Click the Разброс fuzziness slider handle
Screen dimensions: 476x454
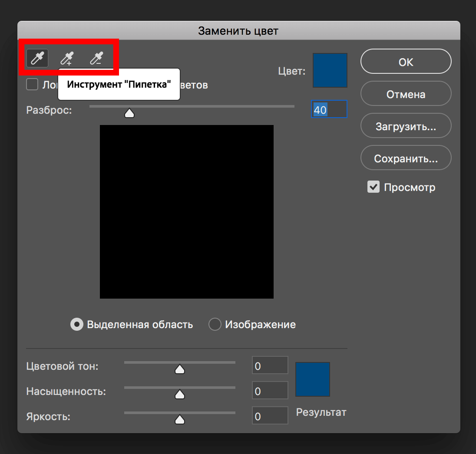pyautogui.click(x=129, y=113)
